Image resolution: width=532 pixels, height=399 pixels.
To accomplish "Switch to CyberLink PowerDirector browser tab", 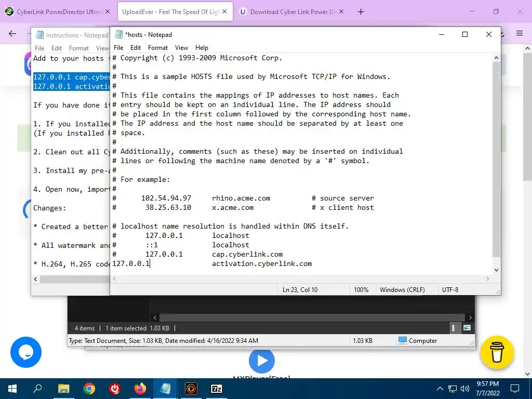I will [58, 11].
